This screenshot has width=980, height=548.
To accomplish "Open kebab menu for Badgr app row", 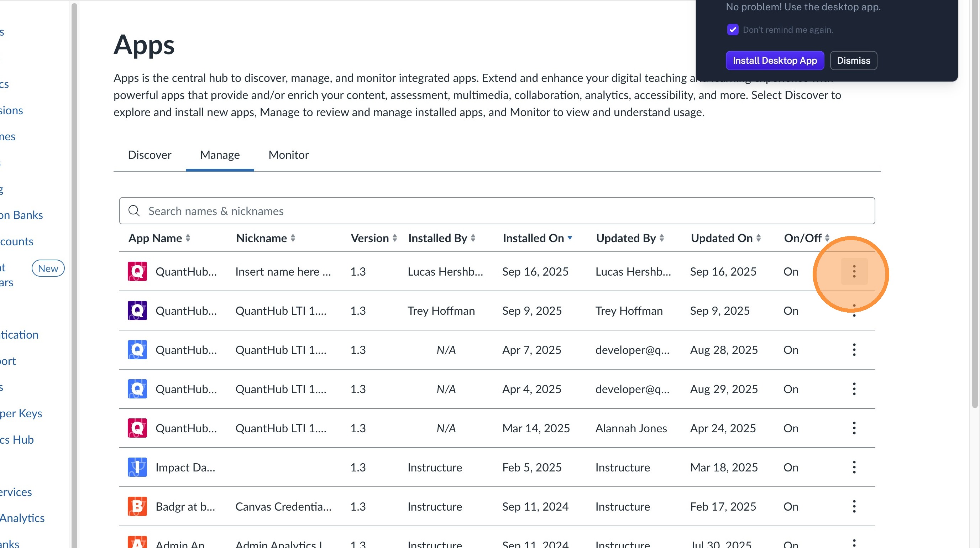I will pyautogui.click(x=854, y=506).
